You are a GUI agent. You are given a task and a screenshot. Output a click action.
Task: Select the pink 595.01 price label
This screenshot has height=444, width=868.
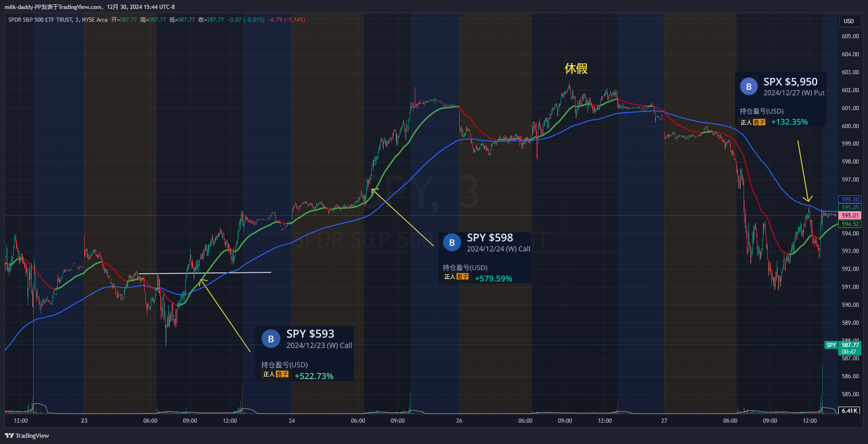pyautogui.click(x=850, y=216)
